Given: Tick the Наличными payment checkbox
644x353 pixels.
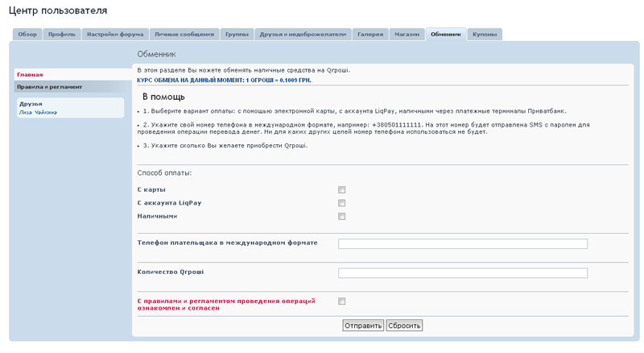Looking at the screenshot, I should 342,216.
